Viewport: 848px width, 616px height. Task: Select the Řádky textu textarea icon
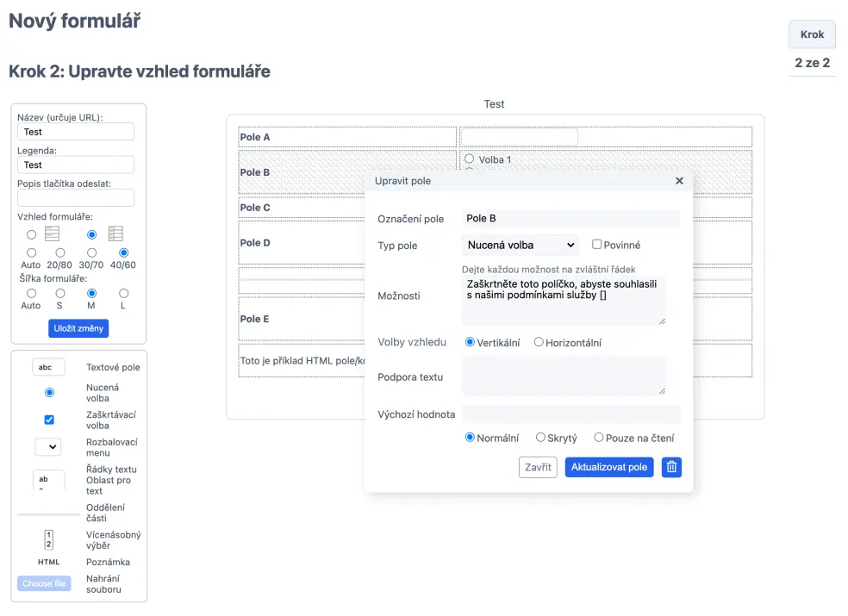coord(48,480)
